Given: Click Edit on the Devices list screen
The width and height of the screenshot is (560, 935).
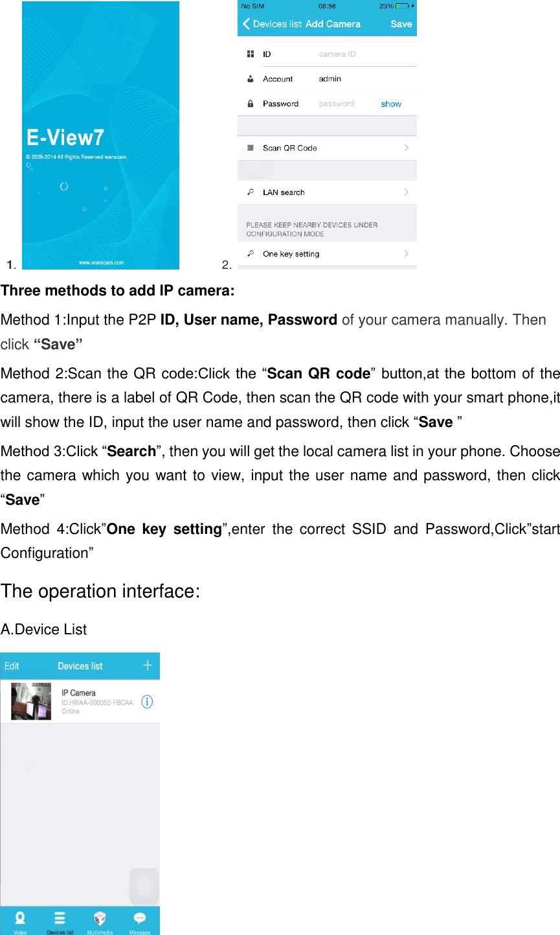Looking at the screenshot, I should pyautogui.click(x=11, y=665).
